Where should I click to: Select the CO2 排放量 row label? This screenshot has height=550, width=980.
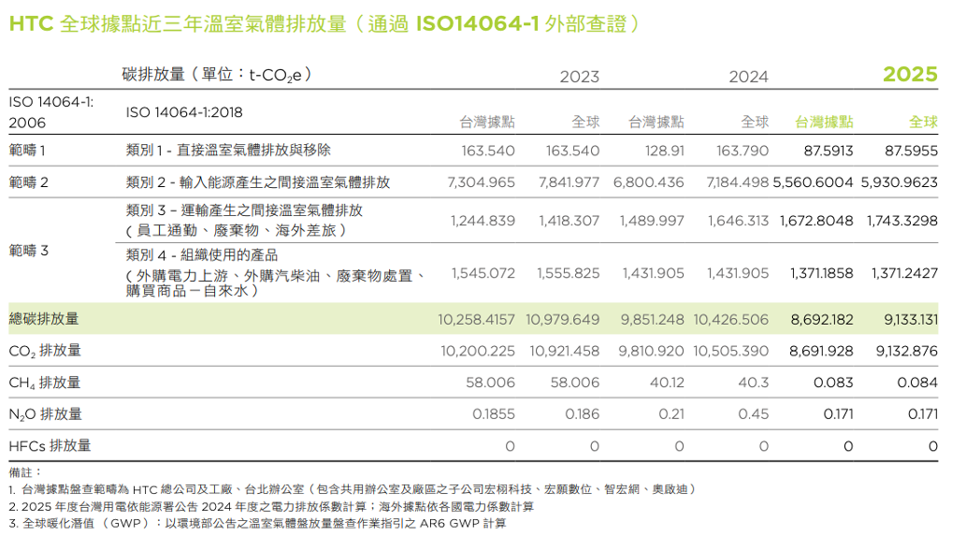pyautogui.click(x=45, y=351)
